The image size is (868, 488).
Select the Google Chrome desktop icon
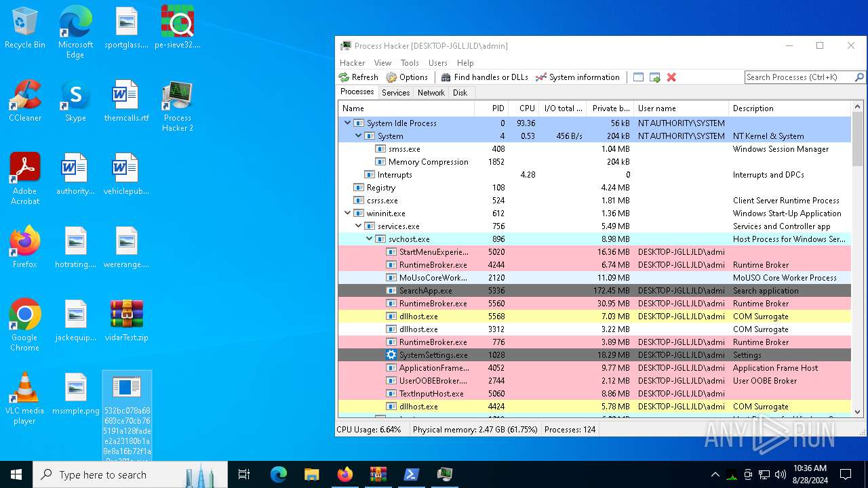point(25,325)
